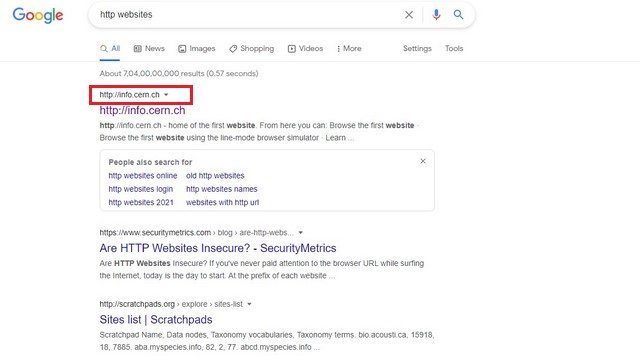This screenshot has width=640, height=360.
Task: Click the Scratchpads result description snippet
Action: click(x=267, y=341)
